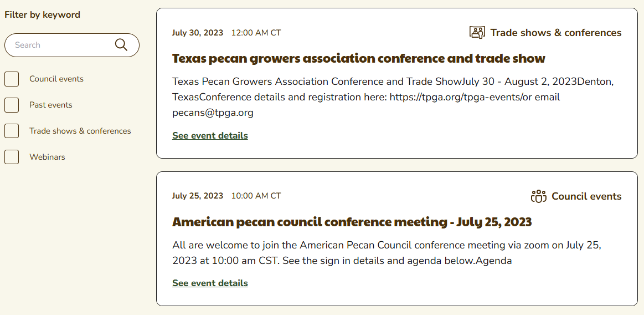Click the Trade shows & conferences sidebar label
This screenshot has width=644, height=315.
[x=80, y=131]
